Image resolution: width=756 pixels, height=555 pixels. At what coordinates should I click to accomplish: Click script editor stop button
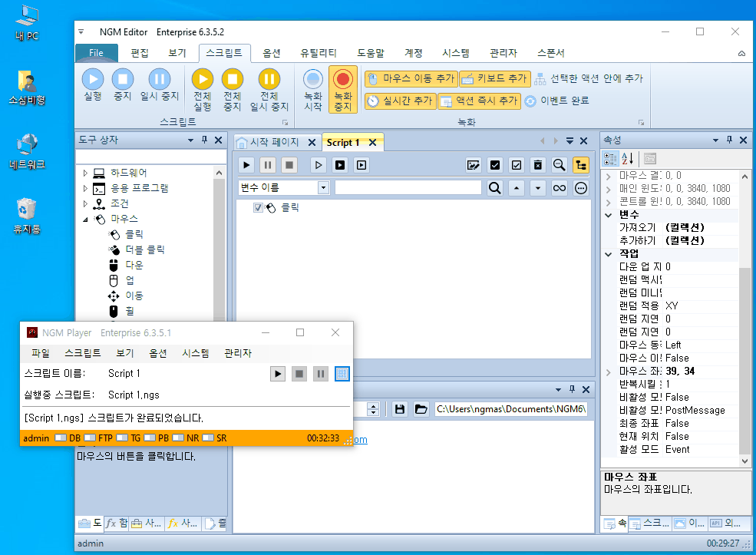289,165
